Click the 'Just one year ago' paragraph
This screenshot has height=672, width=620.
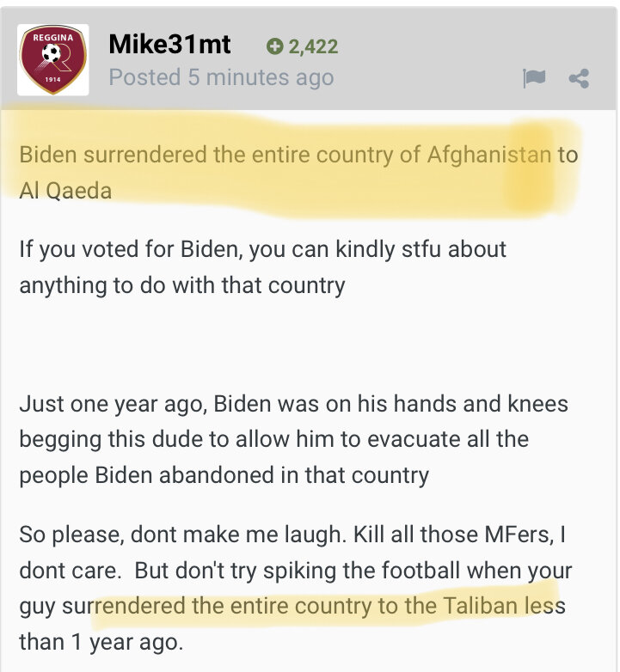click(x=292, y=438)
